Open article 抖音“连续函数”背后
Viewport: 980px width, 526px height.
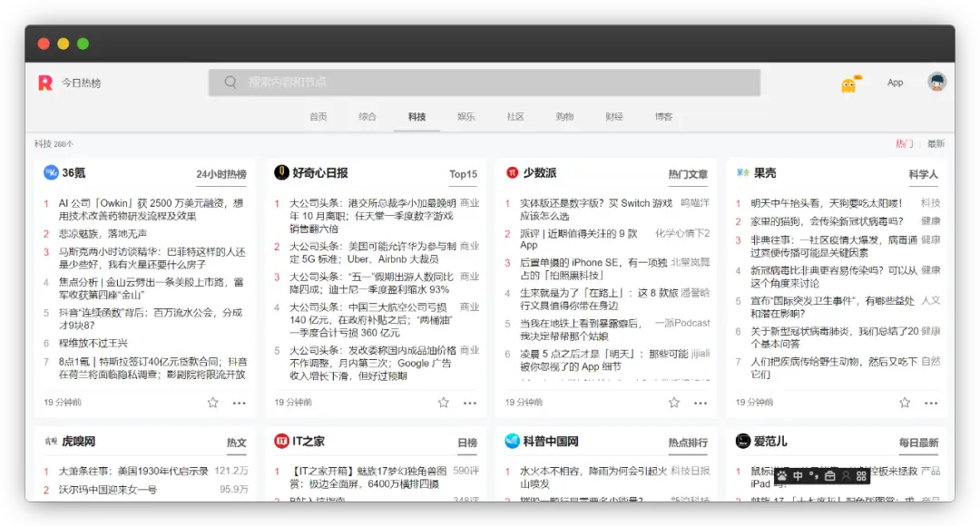pos(150,318)
